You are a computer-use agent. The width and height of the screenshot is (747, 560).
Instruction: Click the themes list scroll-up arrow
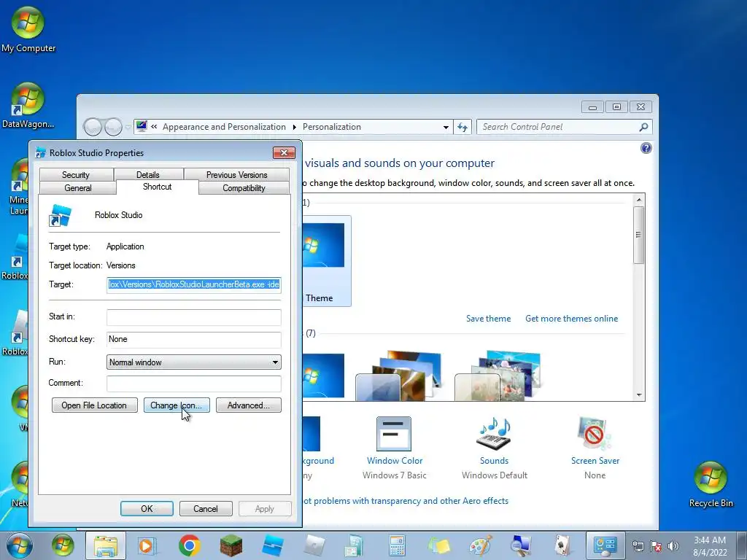click(x=639, y=200)
